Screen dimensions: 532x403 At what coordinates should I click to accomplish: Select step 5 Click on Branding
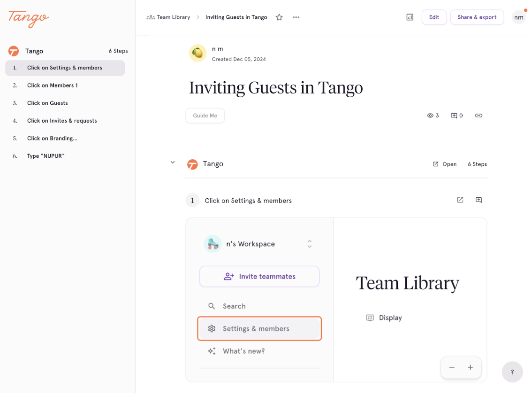[65, 139]
